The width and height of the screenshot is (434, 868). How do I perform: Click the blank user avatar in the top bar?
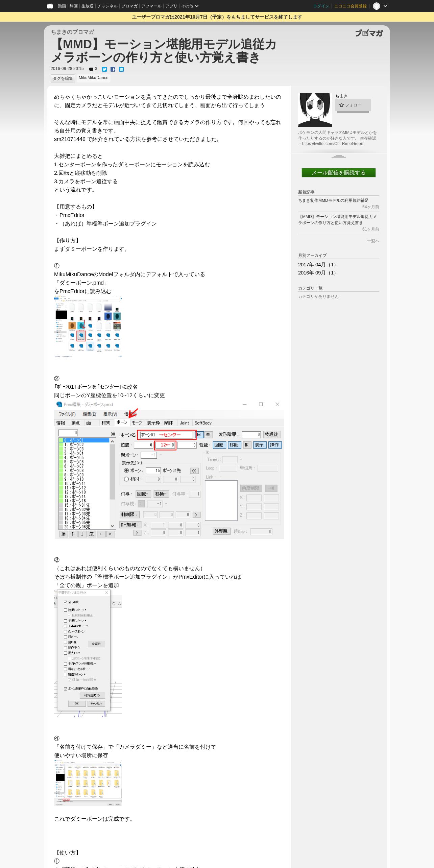pos(376,6)
